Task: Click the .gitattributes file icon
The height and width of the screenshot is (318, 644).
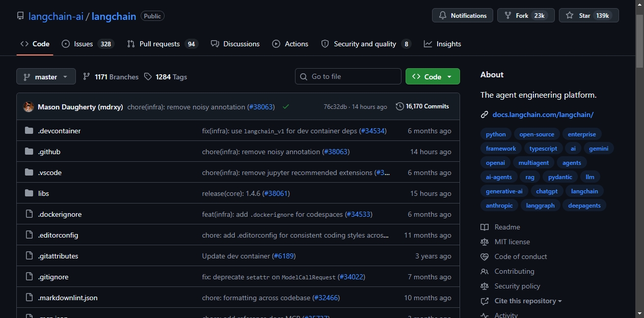Action: click(x=29, y=256)
